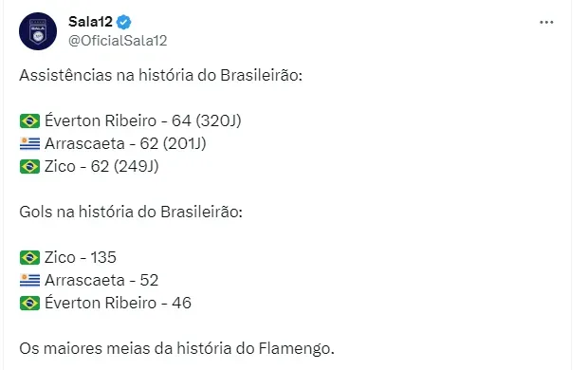
Task: Click the text 'Arrascaeta - 62 (201J)'
Action: [x=125, y=143]
